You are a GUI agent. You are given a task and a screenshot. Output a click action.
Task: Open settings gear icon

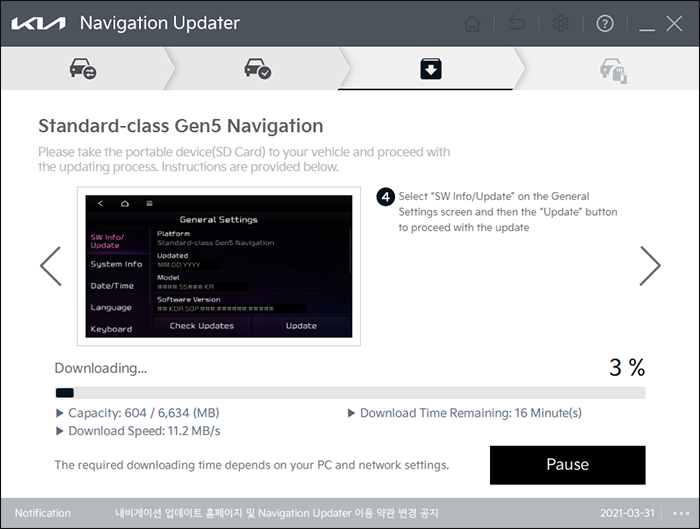[x=561, y=23]
